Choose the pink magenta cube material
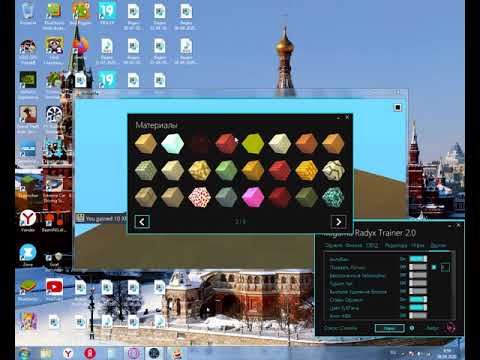Viewport: 480px width, 360px height. 253,197
